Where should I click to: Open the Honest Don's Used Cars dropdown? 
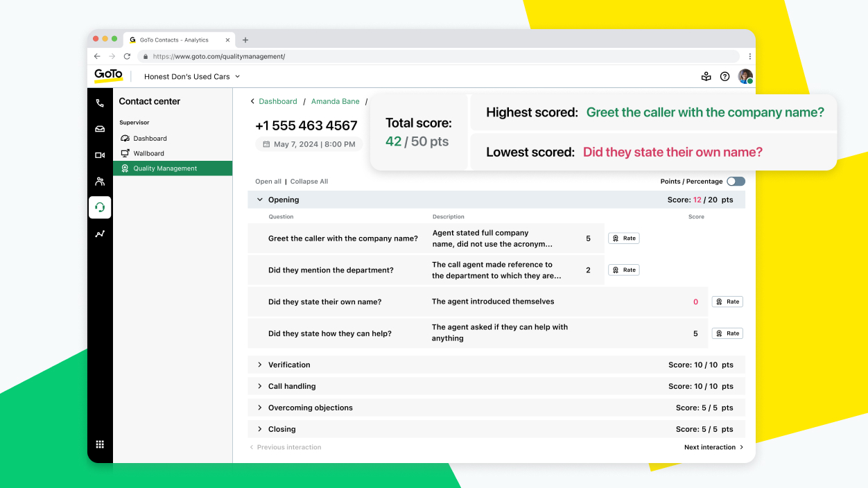192,77
